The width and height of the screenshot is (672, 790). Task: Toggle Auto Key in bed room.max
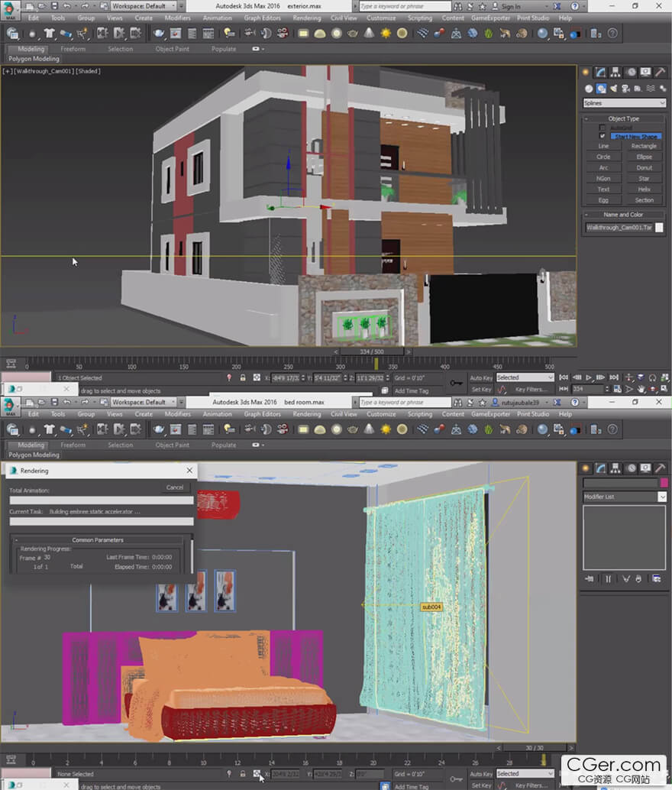480,774
